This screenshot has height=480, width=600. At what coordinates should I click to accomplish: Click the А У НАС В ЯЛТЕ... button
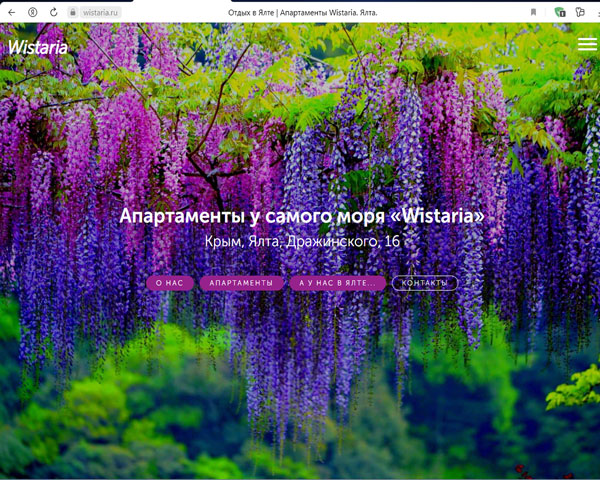[338, 283]
